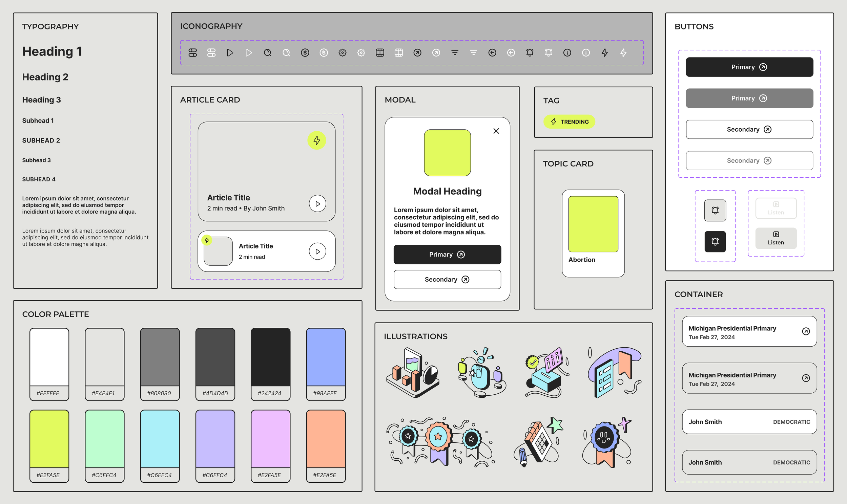
Task: Click the white lightning bolt icon in Iconography
Action: tap(623, 53)
